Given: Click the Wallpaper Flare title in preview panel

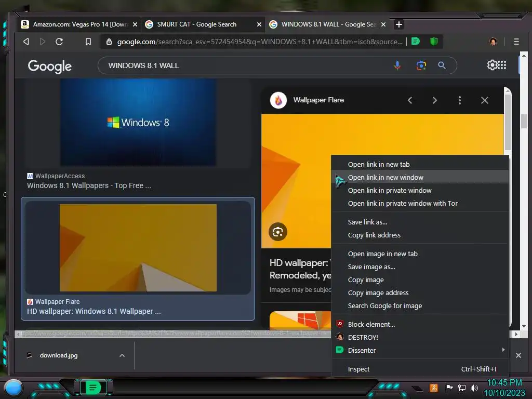Looking at the screenshot, I should (318, 100).
